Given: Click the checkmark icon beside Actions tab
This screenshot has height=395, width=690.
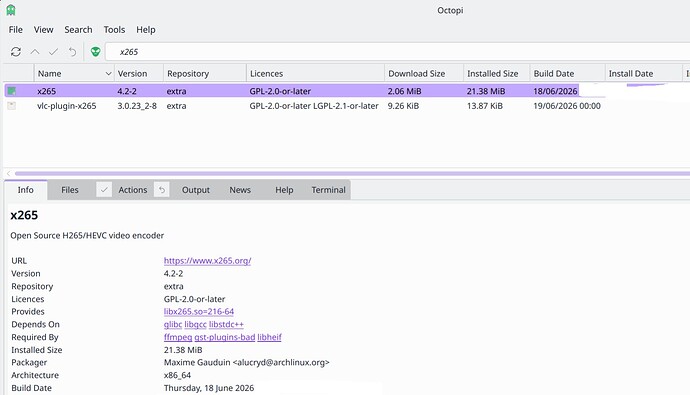Looking at the screenshot, I should click(104, 190).
